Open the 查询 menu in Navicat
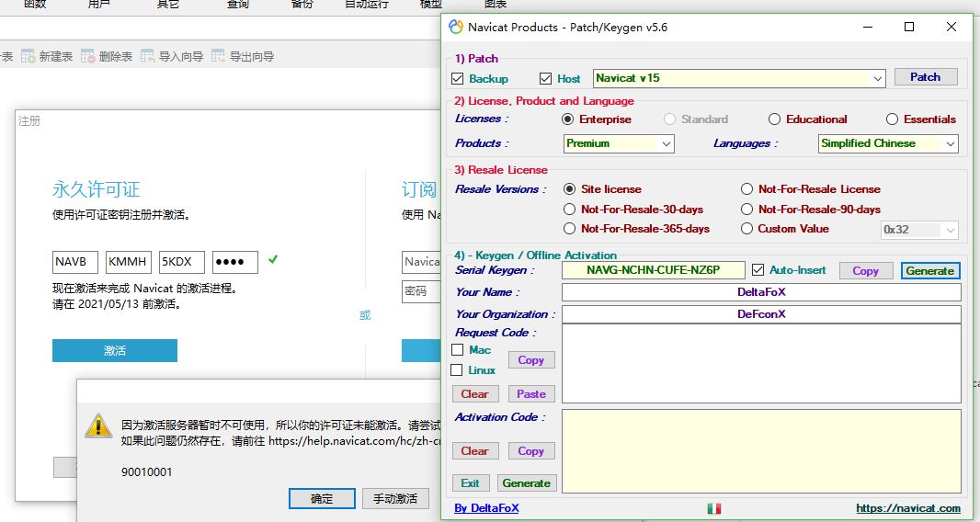 [x=237, y=4]
